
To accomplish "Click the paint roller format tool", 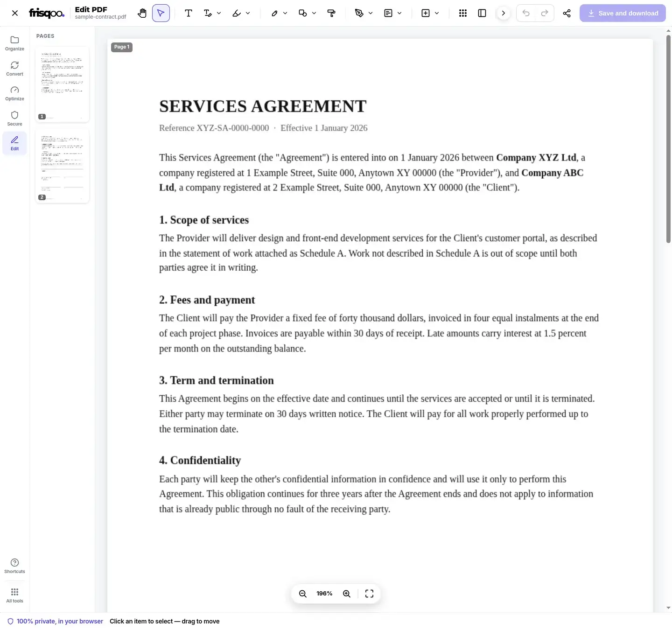I will coord(331,13).
